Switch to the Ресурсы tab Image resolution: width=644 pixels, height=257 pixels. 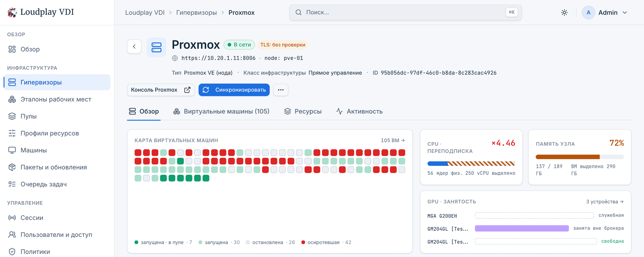(x=303, y=111)
